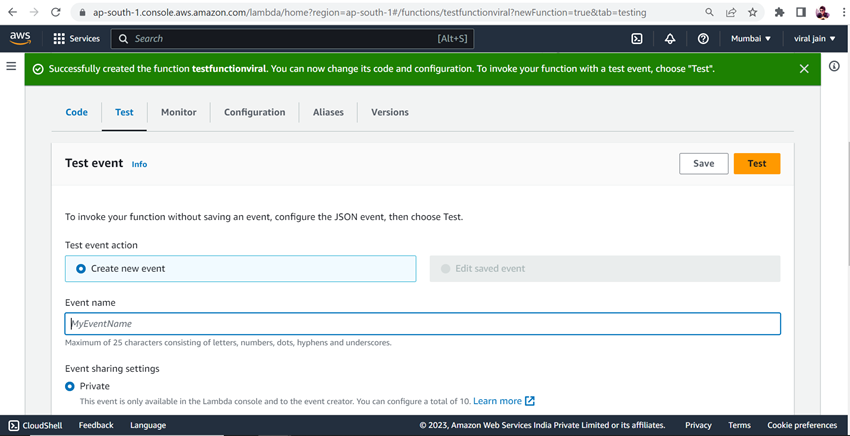Toggle the browser side panel icon

click(801, 12)
